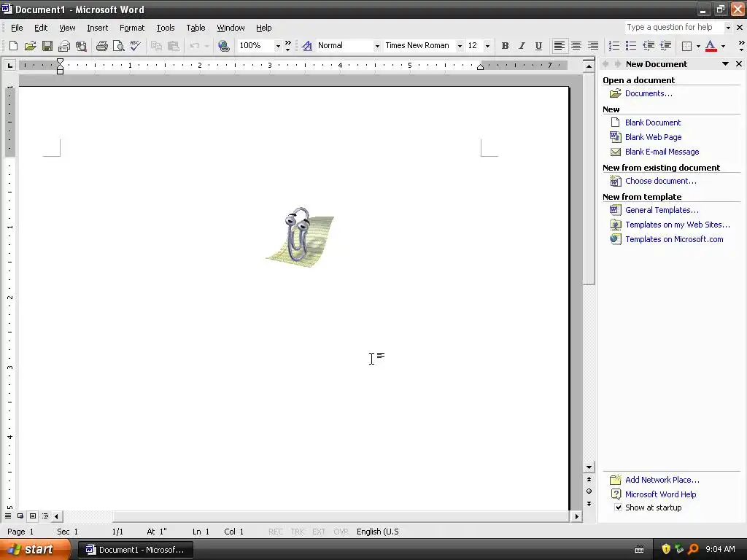This screenshot has height=560, width=747.
Task: Click the E-mail envelope toolbar icon
Action: coord(64,46)
